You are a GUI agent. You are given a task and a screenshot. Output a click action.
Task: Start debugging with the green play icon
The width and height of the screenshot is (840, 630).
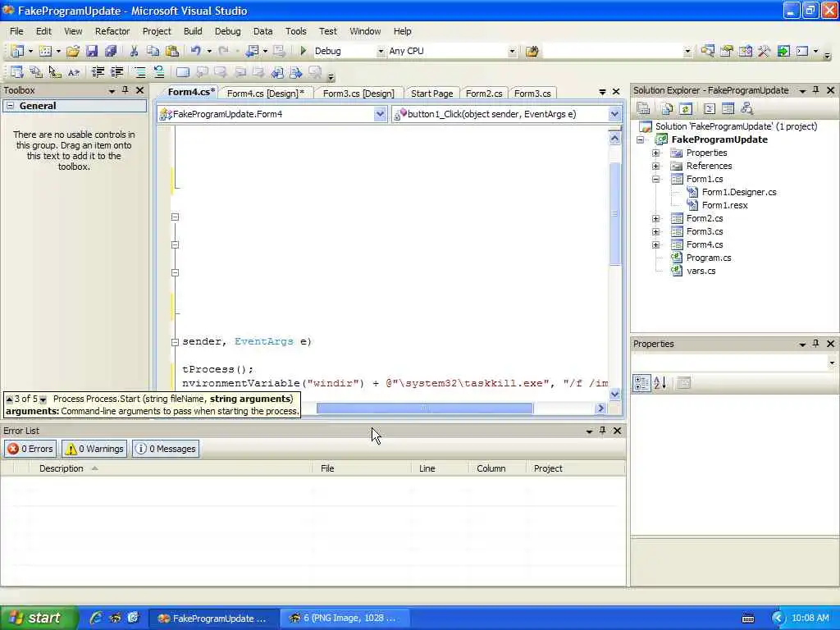tap(304, 51)
